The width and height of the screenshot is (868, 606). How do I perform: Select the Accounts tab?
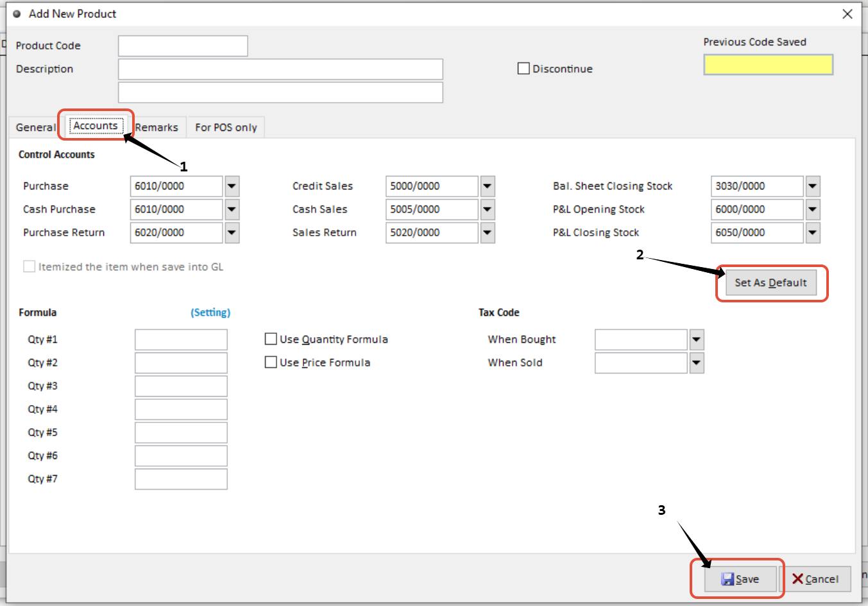96,126
